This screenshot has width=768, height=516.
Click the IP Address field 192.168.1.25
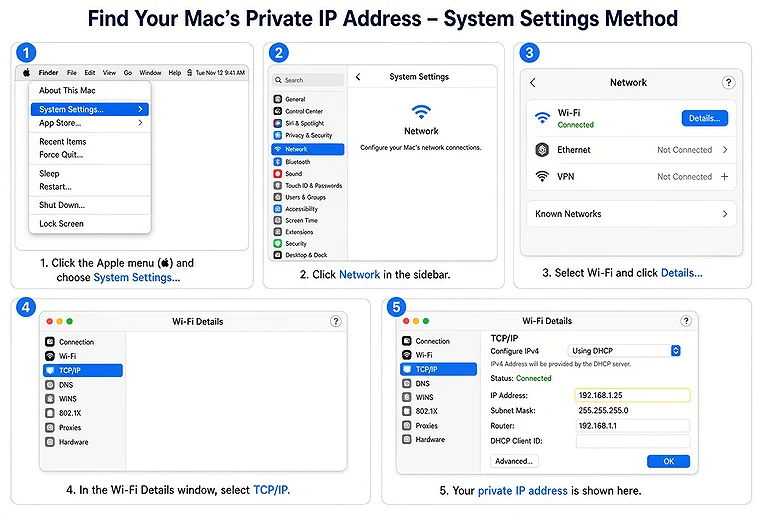click(x=632, y=395)
